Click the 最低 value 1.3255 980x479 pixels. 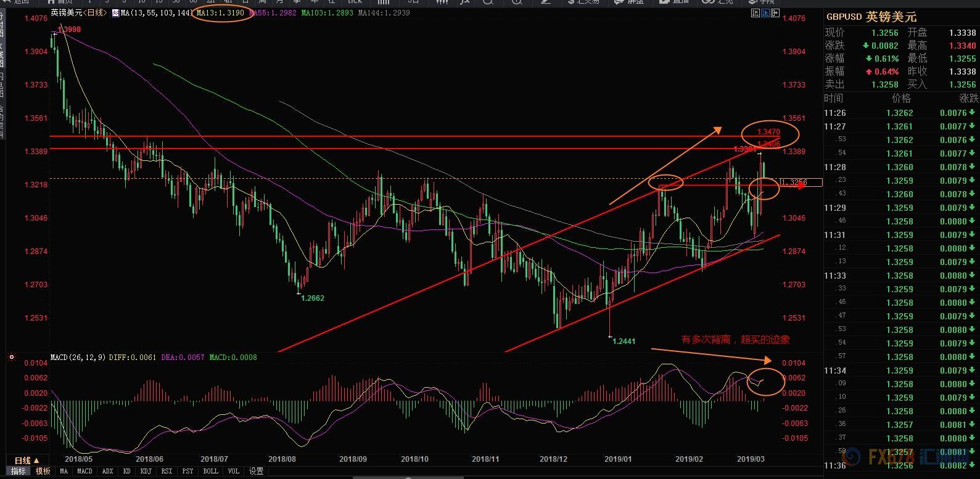coord(962,59)
